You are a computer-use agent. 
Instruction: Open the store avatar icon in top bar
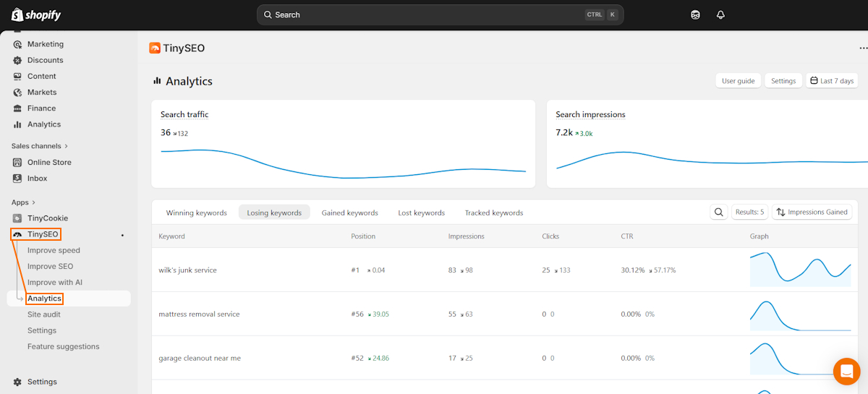tap(695, 14)
